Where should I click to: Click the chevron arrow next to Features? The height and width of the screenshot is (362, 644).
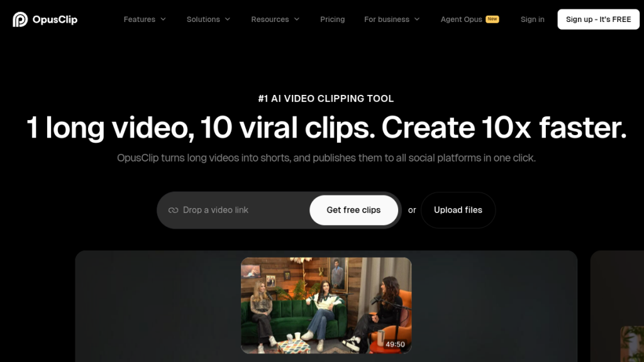tap(164, 19)
